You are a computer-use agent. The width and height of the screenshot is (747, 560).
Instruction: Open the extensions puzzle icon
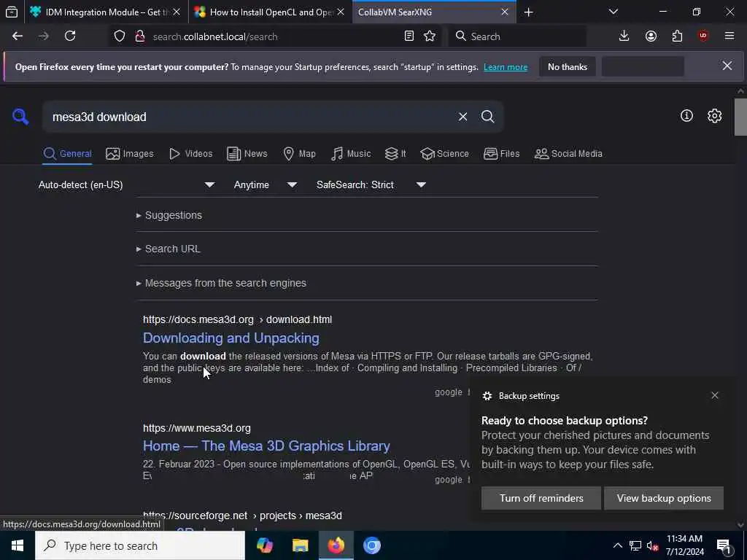(x=677, y=36)
